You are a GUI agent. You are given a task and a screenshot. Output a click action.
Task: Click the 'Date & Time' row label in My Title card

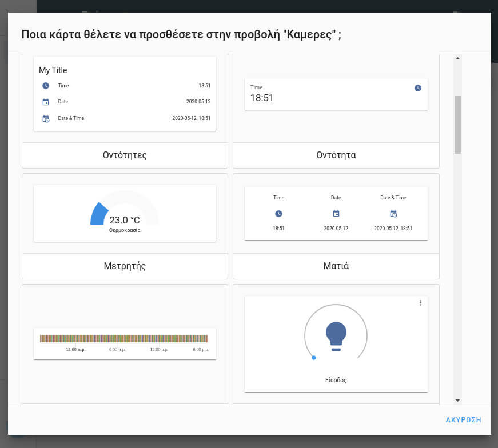point(71,118)
